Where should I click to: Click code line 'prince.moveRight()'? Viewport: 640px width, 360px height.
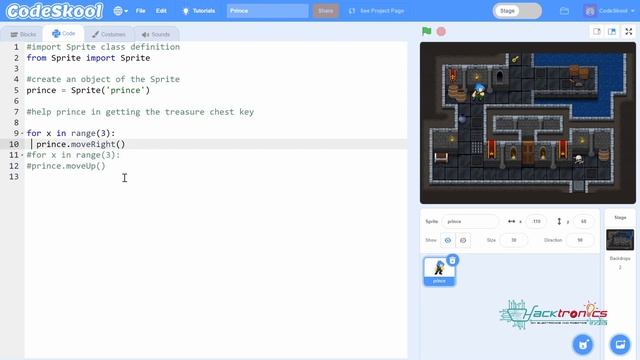[80, 144]
